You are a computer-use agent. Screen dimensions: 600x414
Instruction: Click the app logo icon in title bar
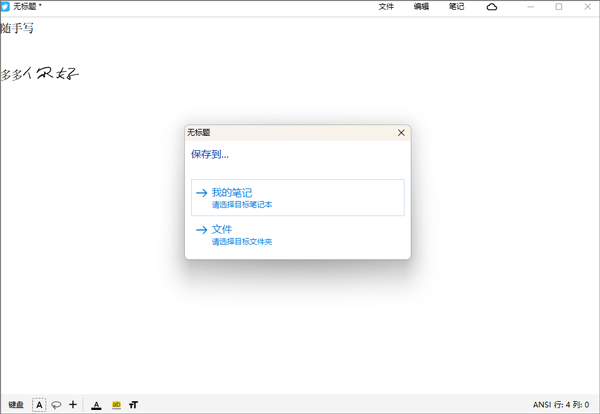(x=6, y=7)
